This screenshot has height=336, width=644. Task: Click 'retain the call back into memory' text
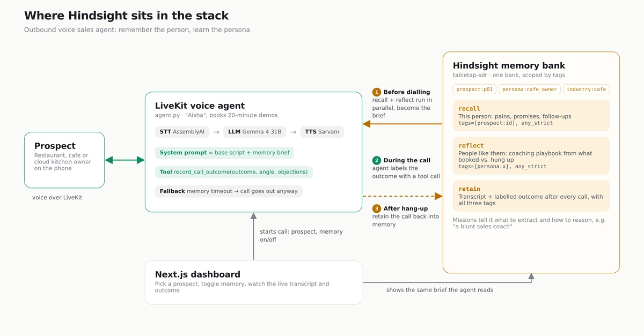(x=406, y=220)
